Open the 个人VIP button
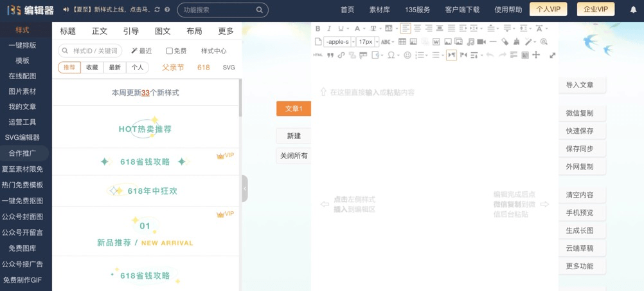This screenshot has height=291, width=644. (548, 9)
